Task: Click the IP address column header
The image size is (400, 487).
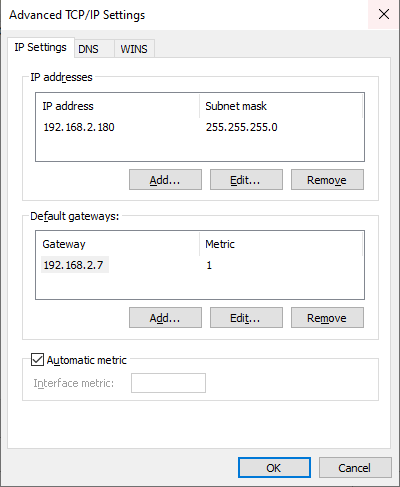Action: (x=118, y=106)
